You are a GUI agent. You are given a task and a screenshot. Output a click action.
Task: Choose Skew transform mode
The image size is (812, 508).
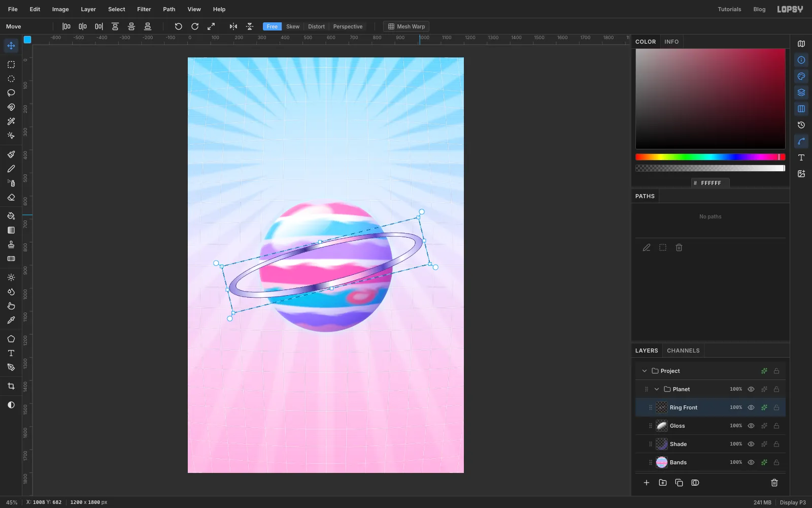[293, 26]
